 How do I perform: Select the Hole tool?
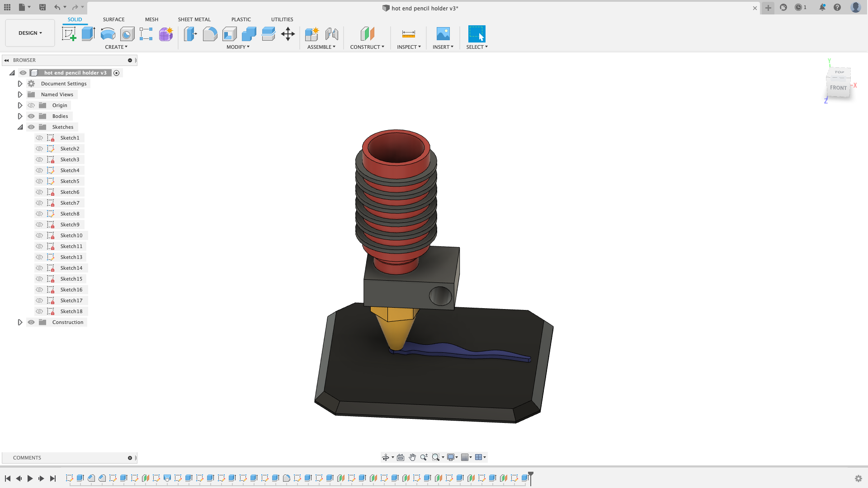click(127, 34)
